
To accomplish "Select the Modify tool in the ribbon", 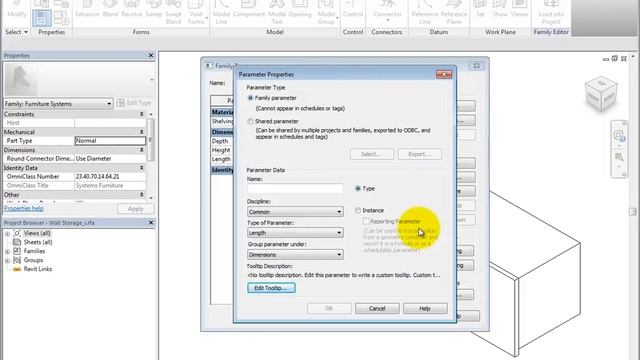I will click(17, 10).
